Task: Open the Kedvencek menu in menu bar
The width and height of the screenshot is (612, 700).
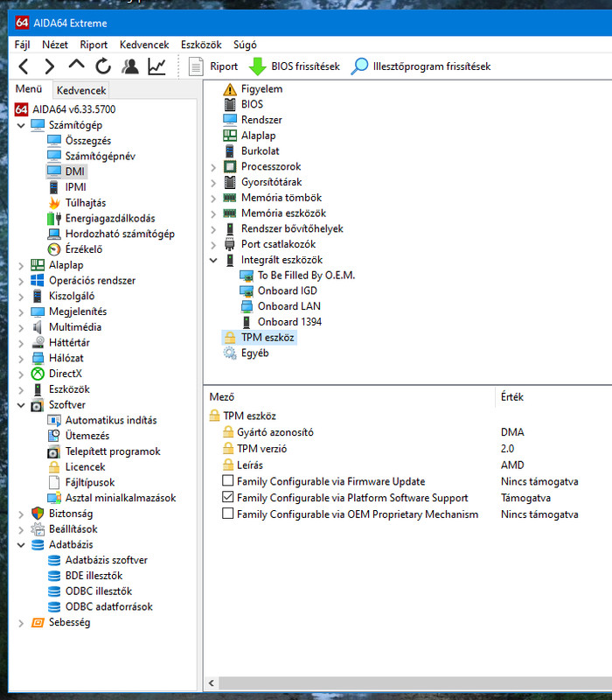Action: (x=144, y=45)
